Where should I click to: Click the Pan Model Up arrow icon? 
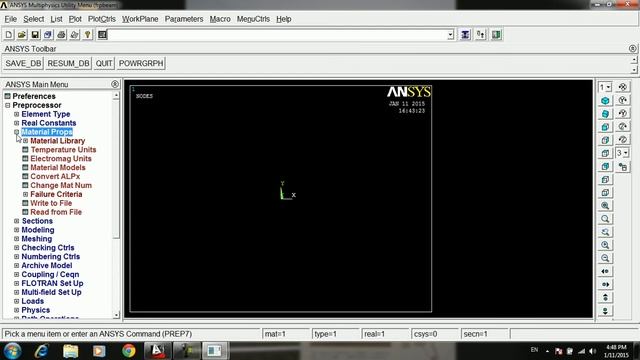tap(605, 297)
